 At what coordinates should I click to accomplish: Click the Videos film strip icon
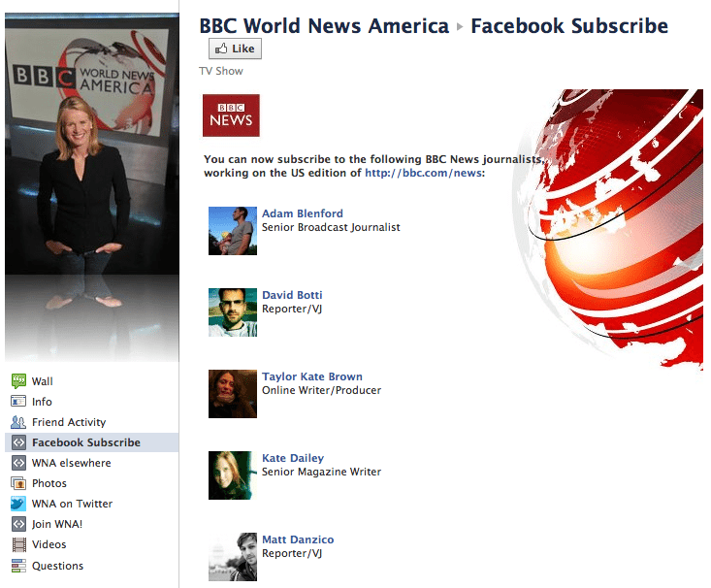click(x=18, y=544)
